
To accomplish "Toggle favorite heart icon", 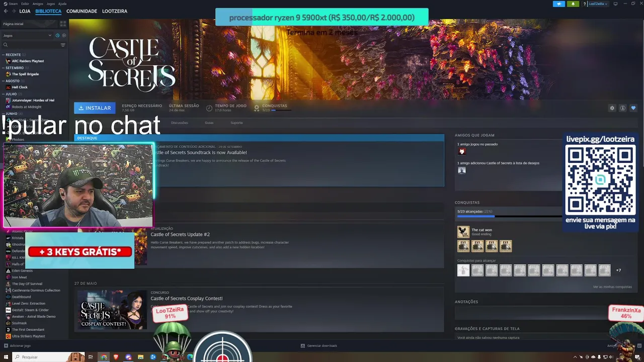I will point(633,108).
